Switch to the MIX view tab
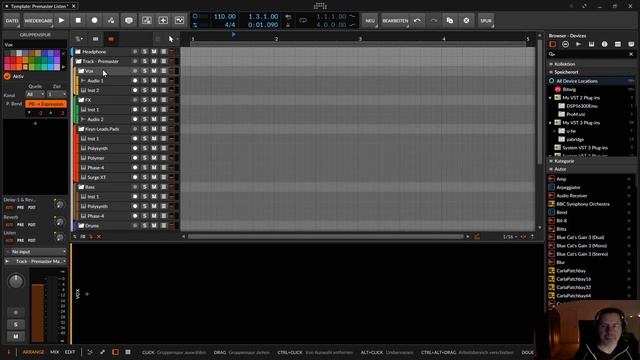This screenshot has height=360, width=640. (54, 352)
